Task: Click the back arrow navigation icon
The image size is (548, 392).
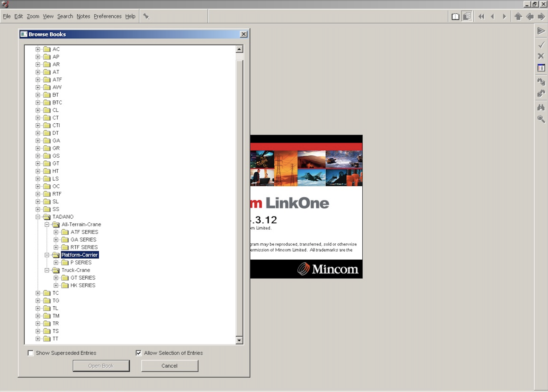Action: pyautogui.click(x=530, y=16)
